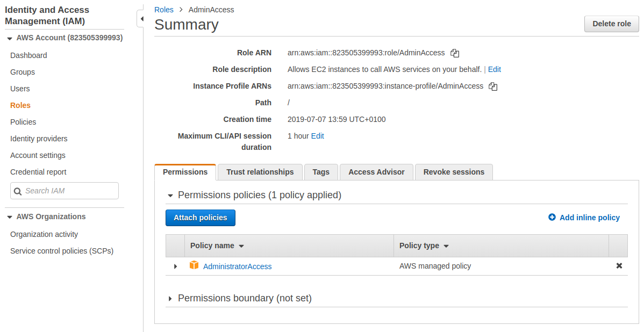Click the Delete role button

[612, 24]
